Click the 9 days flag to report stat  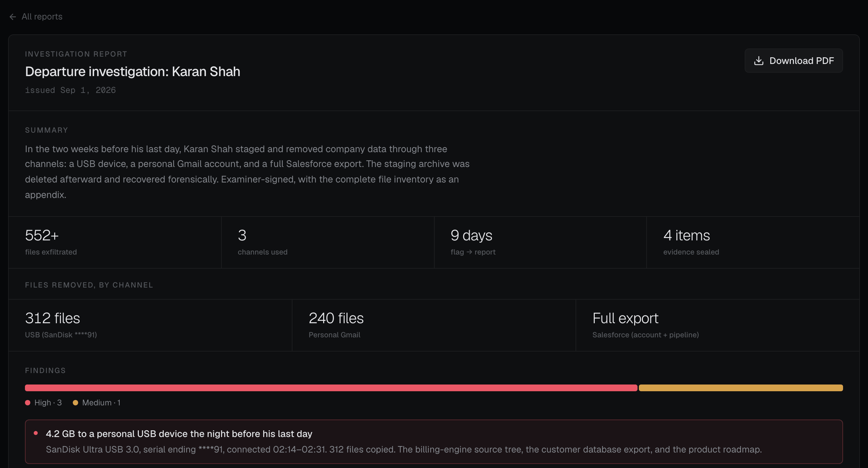point(540,242)
